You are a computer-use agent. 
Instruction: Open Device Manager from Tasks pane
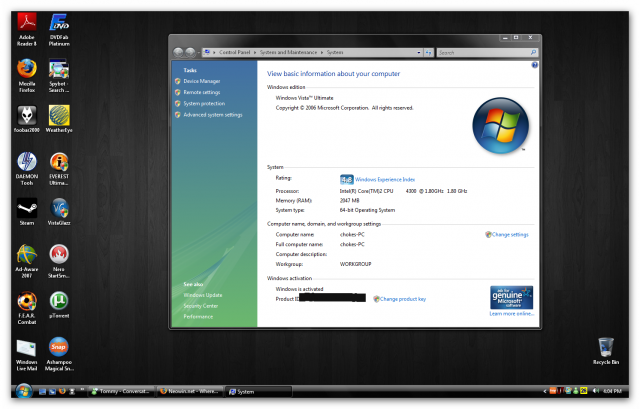coord(202,81)
